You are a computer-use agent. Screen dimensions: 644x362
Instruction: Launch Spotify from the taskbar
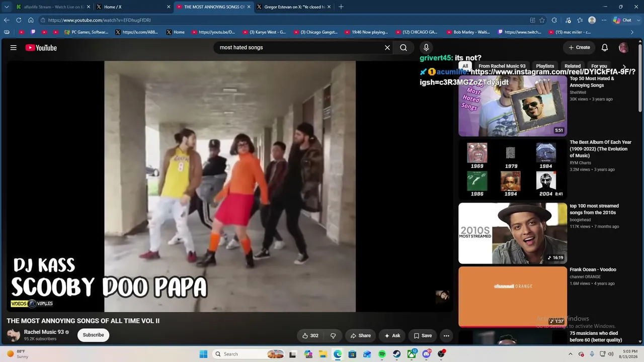click(382, 354)
